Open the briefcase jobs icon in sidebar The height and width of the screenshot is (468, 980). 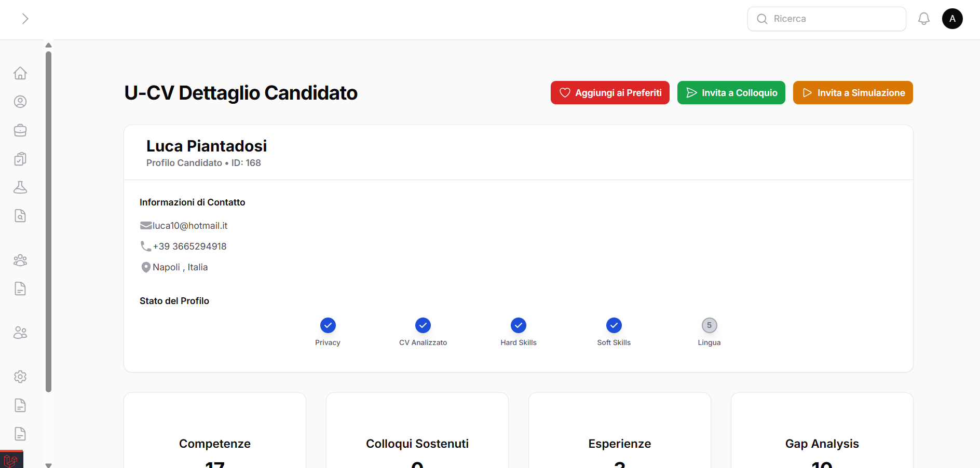pyautogui.click(x=20, y=130)
